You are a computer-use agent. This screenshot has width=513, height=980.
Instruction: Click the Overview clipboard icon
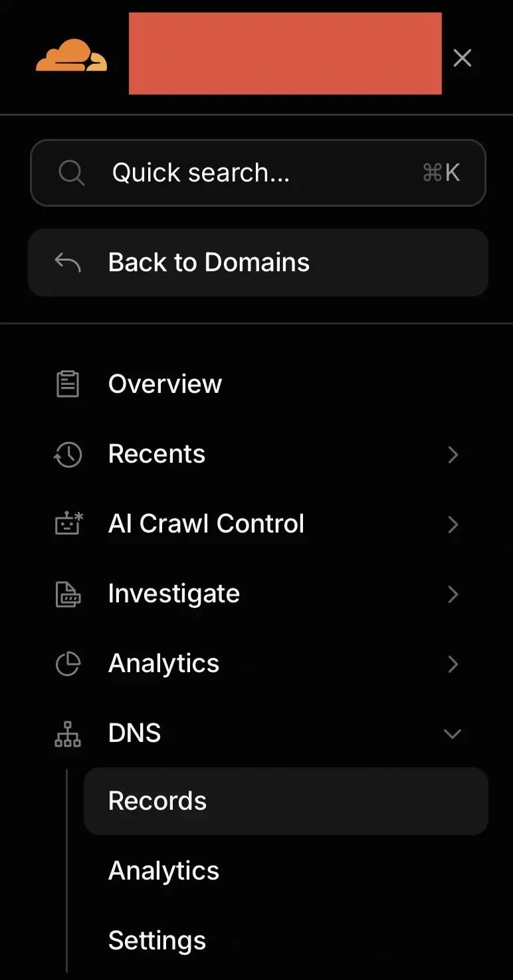(68, 384)
